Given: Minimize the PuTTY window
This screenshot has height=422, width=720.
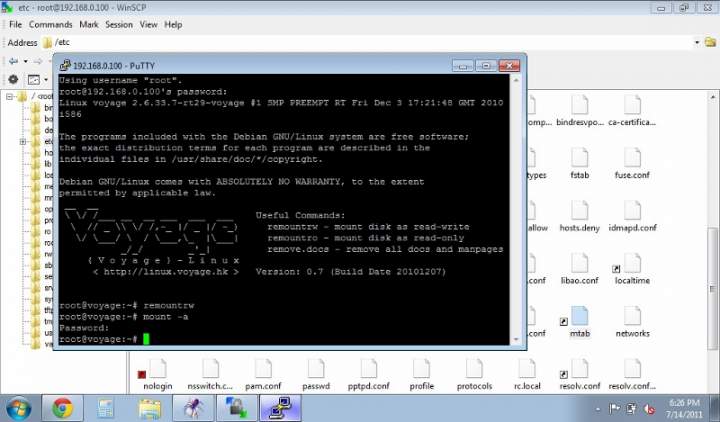Looking at the screenshot, I should coord(462,66).
